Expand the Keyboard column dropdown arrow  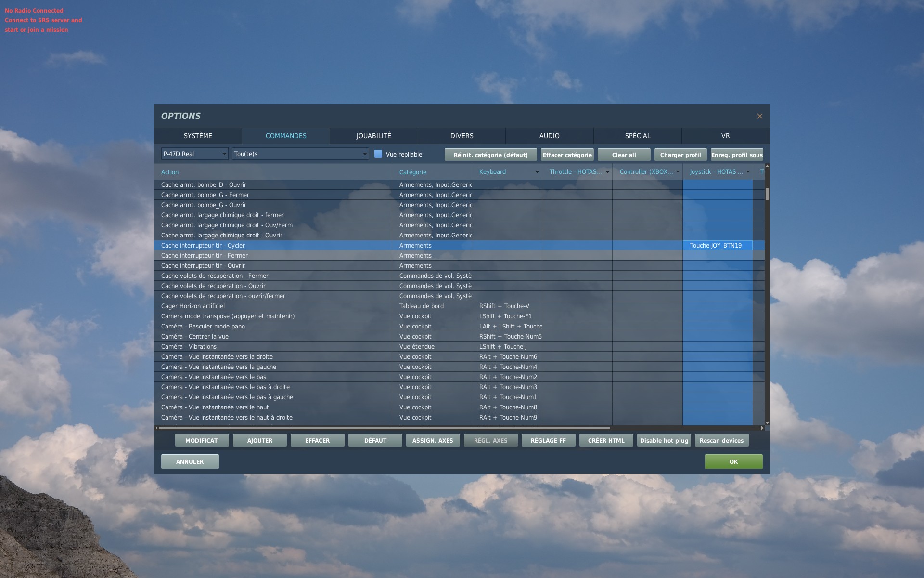pos(537,172)
